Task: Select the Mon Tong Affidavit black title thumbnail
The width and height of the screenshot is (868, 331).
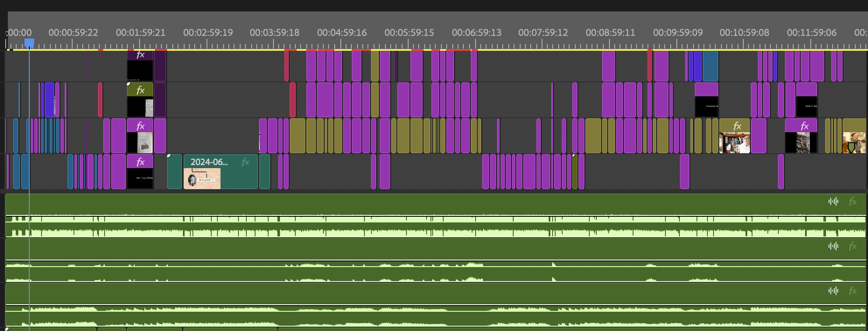Action: (140, 179)
